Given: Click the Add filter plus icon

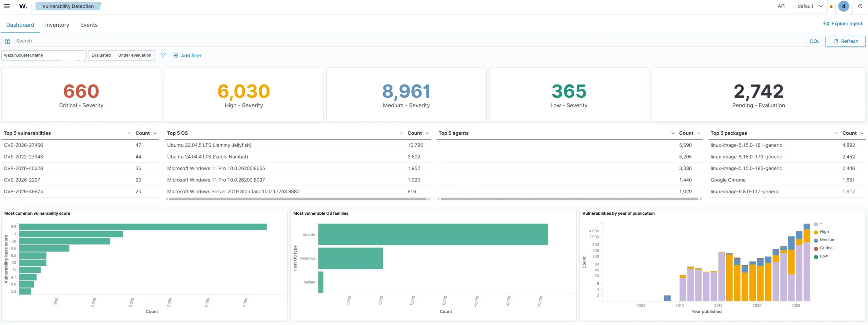Looking at the screenshot, I should pyautogui.click(x=175, y=56).
